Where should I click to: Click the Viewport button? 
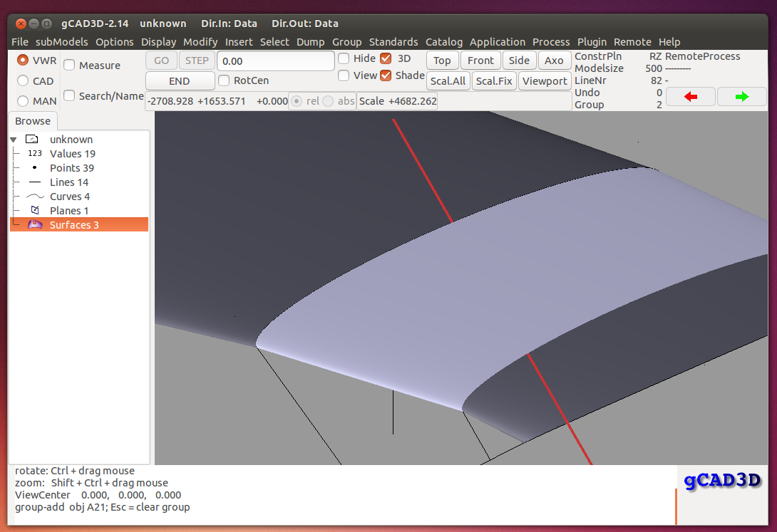coord(545,80)
